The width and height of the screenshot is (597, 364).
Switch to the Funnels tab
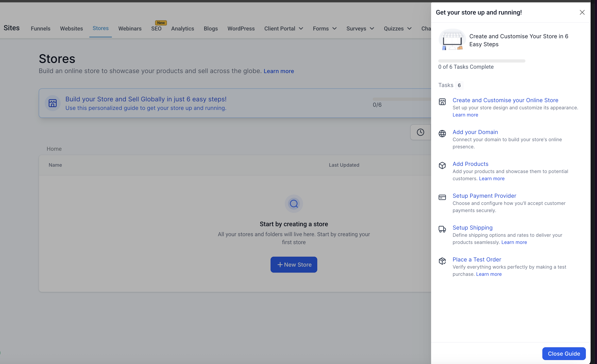pos(40,28)
